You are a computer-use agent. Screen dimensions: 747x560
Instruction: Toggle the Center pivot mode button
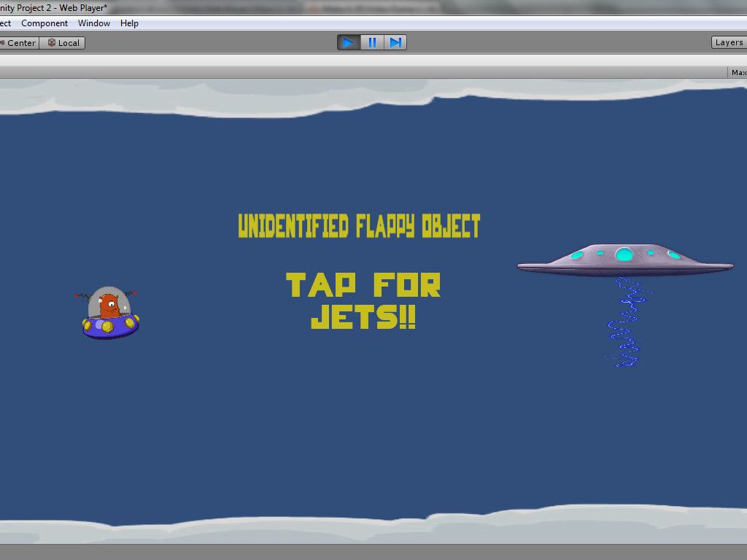[x=19, y=43]
